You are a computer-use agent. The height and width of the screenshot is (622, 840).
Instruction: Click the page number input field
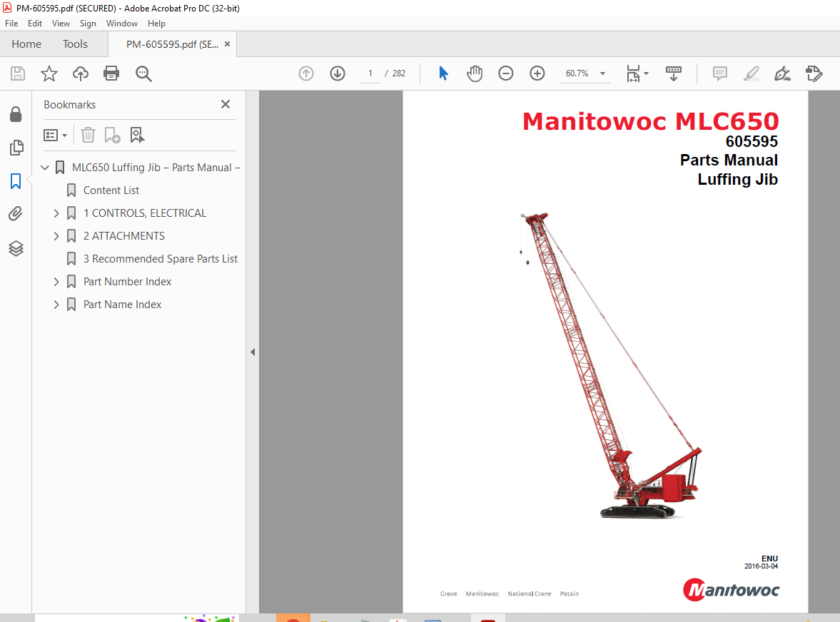click(370, 73)
